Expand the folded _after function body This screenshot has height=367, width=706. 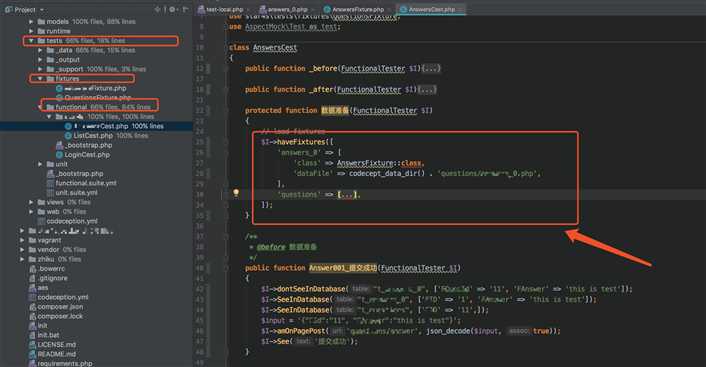point(427,89)
